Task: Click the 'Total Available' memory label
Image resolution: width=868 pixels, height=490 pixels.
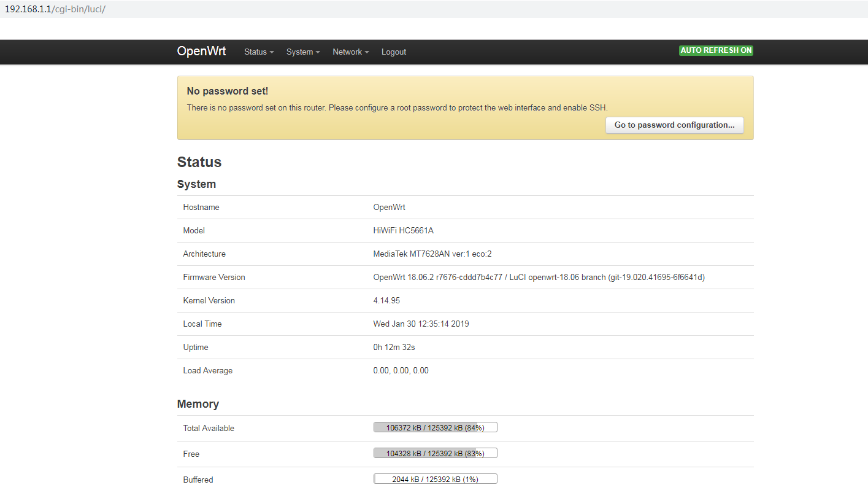Action: pyautogui.click(x=209, y=429)
